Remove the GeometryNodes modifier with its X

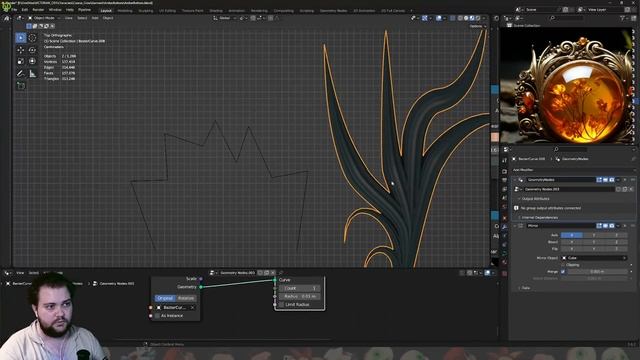pos(625,180)
